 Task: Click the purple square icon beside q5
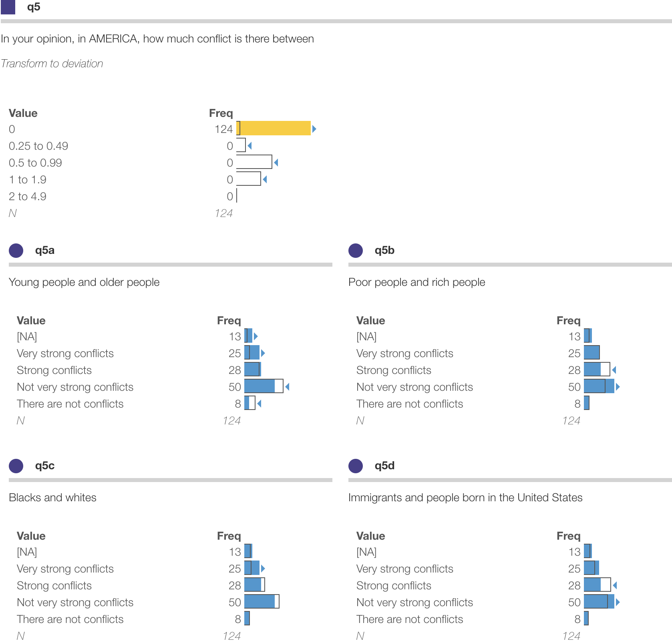8,7
